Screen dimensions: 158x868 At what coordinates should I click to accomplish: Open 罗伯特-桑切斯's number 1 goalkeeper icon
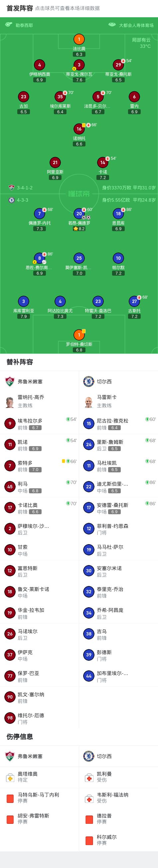tap(79, 335)
